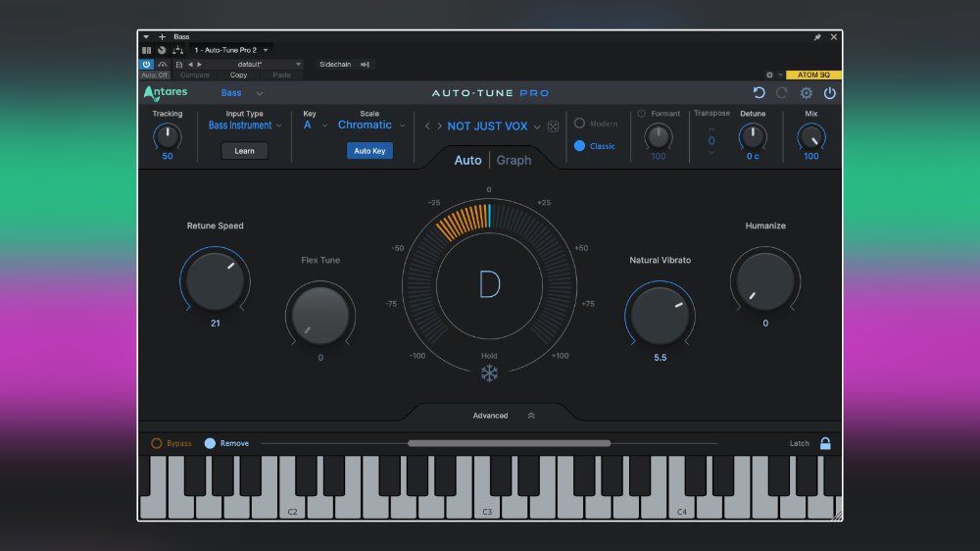Screen dimensions: 980x551
Task: Click the sidechain input arrow icon
Action: click(365, 65)
